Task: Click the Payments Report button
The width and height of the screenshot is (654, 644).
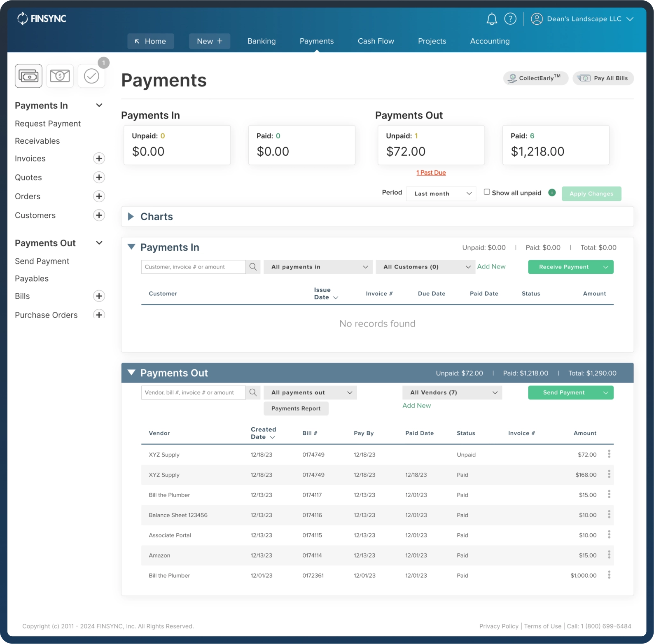Action: click(296, 408)
